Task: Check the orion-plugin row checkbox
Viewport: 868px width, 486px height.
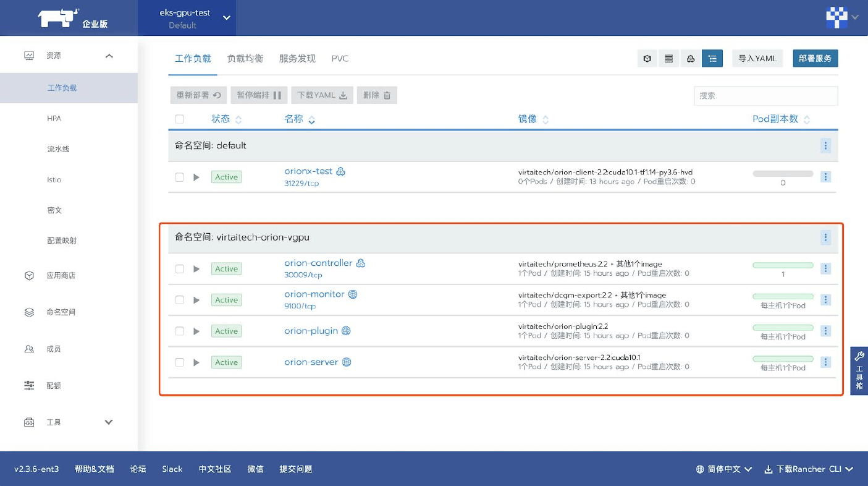Action: (x=179, y=331)
